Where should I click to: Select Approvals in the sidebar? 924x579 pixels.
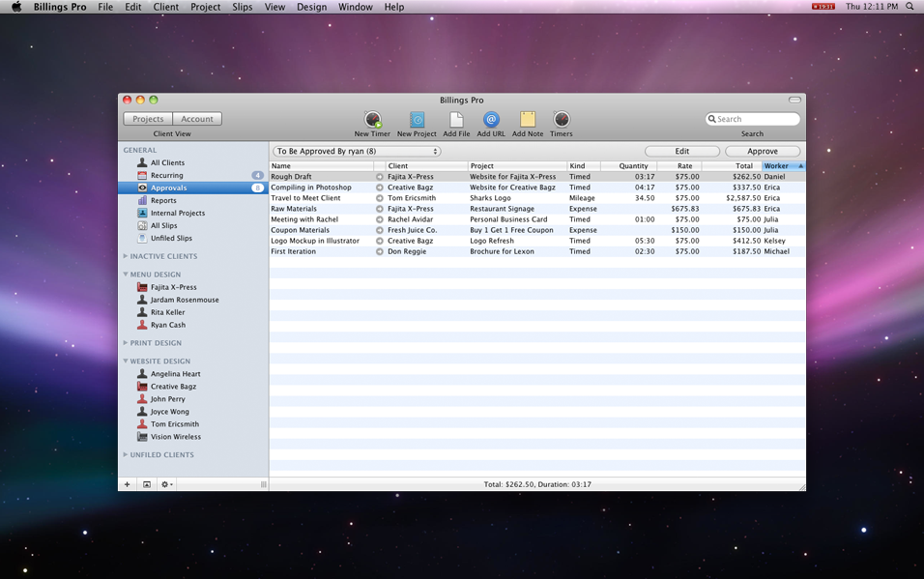pyautogui.click(x=193, y=188)
